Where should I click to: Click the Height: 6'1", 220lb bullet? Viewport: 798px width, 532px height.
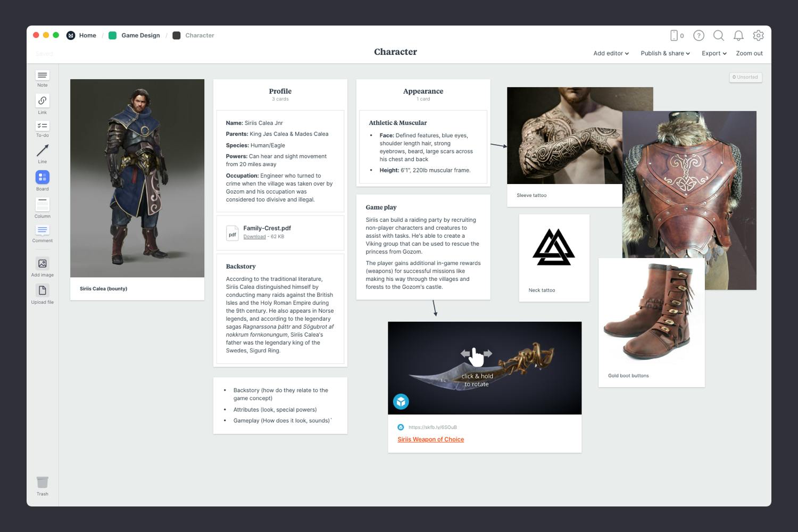425,170
